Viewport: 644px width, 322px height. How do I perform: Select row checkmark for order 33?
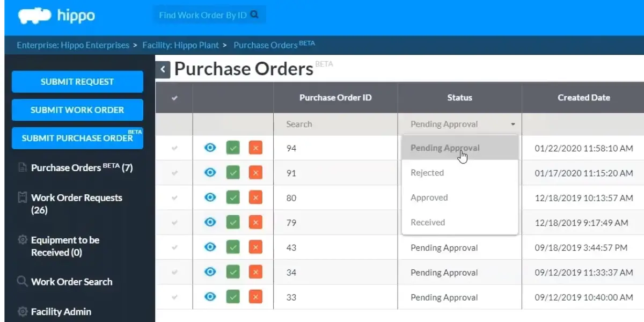coord(174,297)
